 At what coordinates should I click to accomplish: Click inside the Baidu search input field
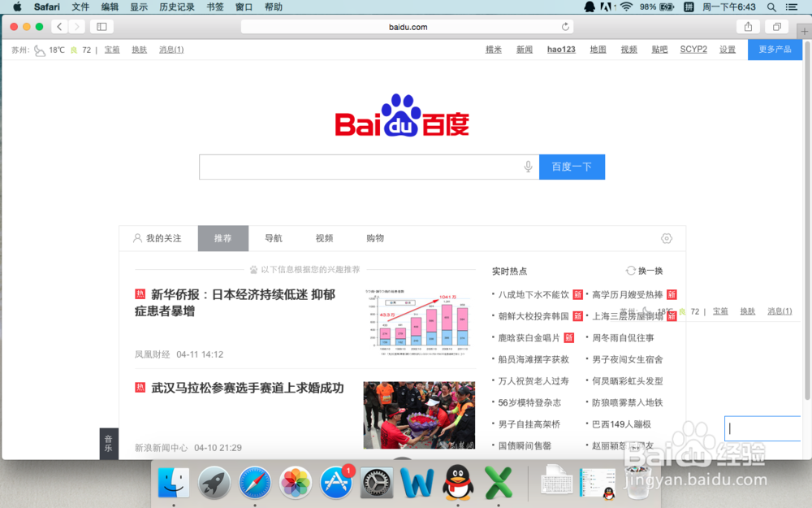pos(357,167)
